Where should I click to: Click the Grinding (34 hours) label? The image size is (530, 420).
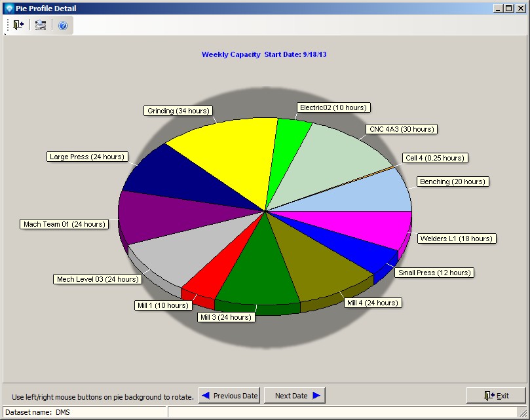(178, 111)
